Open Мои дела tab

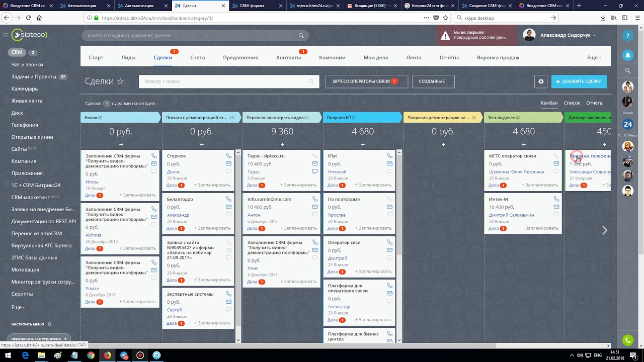click(376, 57)
